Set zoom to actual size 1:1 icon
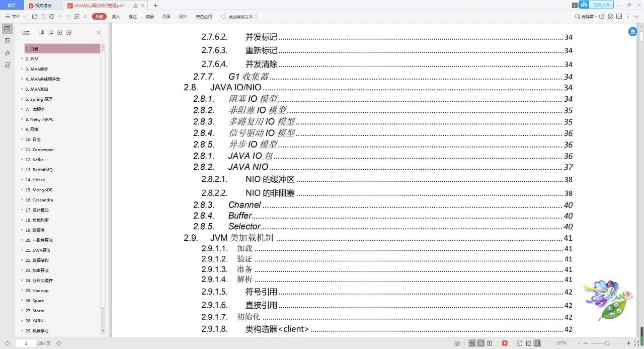The width and height of the screenshot is (644, 349). (520, 343)
